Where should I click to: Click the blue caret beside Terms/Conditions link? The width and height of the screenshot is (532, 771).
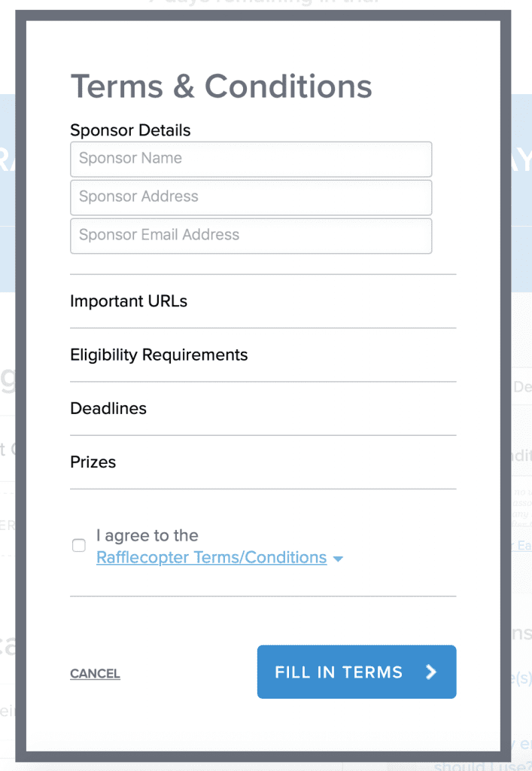[x=338, y=559]
